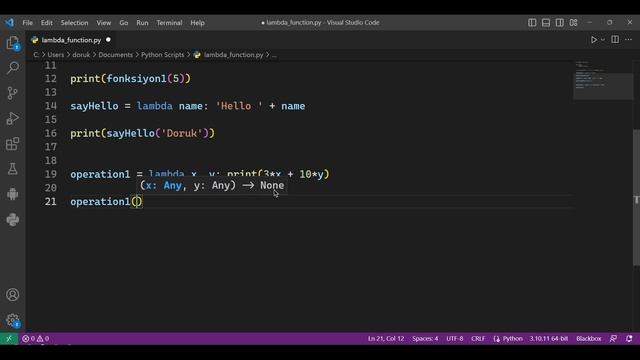Viewport: 640px width, 360px height.
Task: Click the editor vertical scrollbar
Action: pos(636,197)
